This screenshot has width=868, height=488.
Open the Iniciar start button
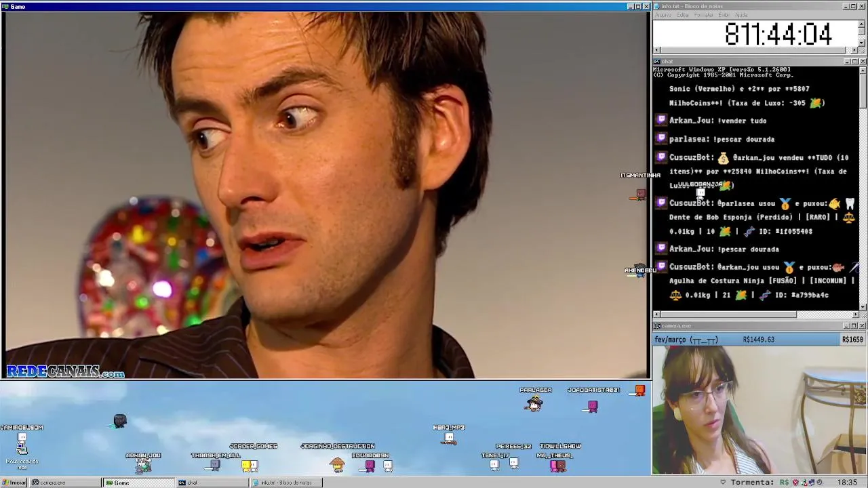14,483
